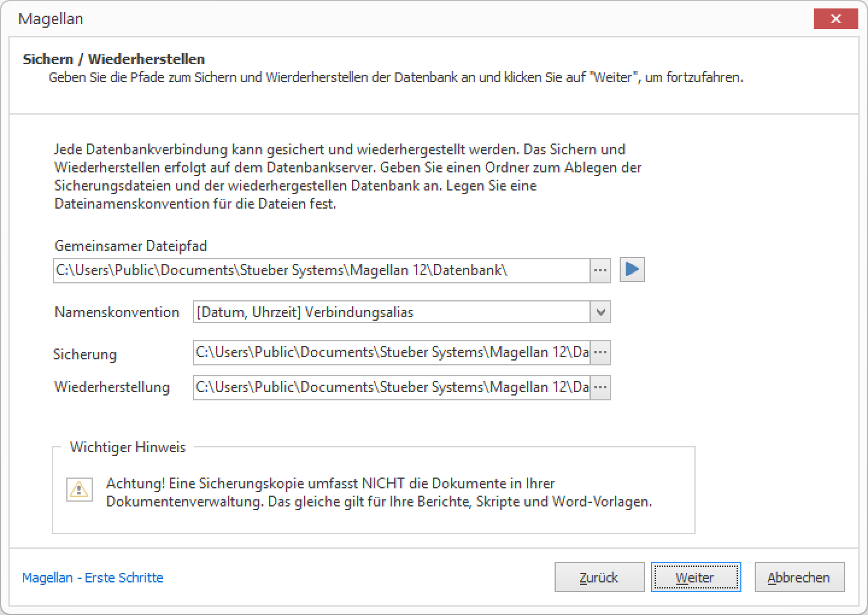Continue with the Weiter button

696,578
